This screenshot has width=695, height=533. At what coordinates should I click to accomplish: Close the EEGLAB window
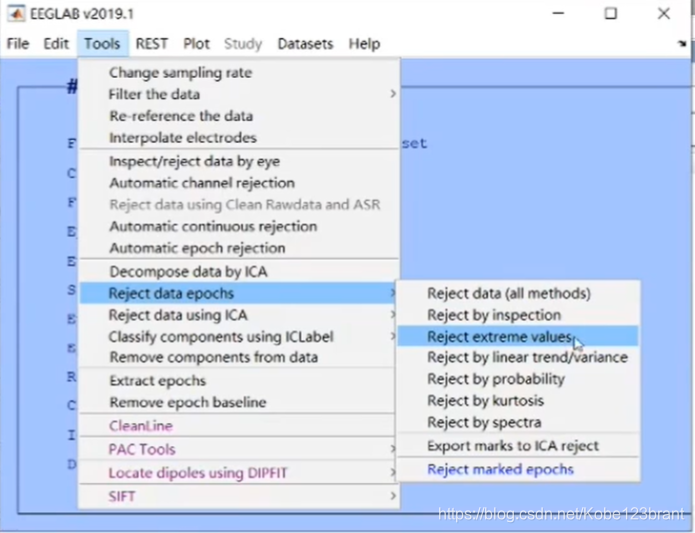(664, 13)
